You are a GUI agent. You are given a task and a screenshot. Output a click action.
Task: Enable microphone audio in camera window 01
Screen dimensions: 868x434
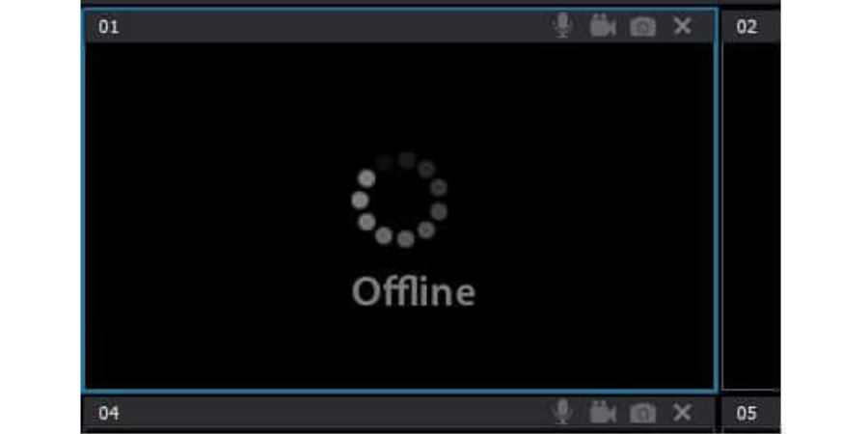tap(562, 26)
